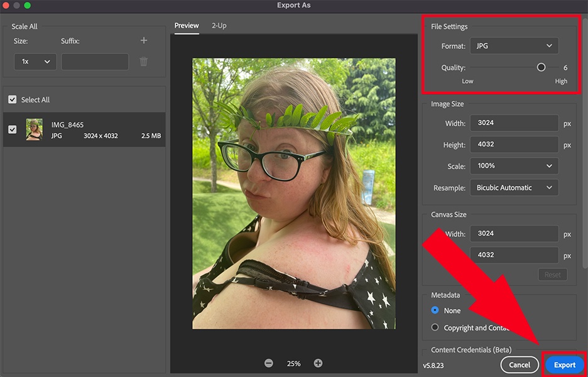The height and width of the screenshot is (377, 588).
Task: Select the None metadata radio button
Action: (x=435, y=310)
